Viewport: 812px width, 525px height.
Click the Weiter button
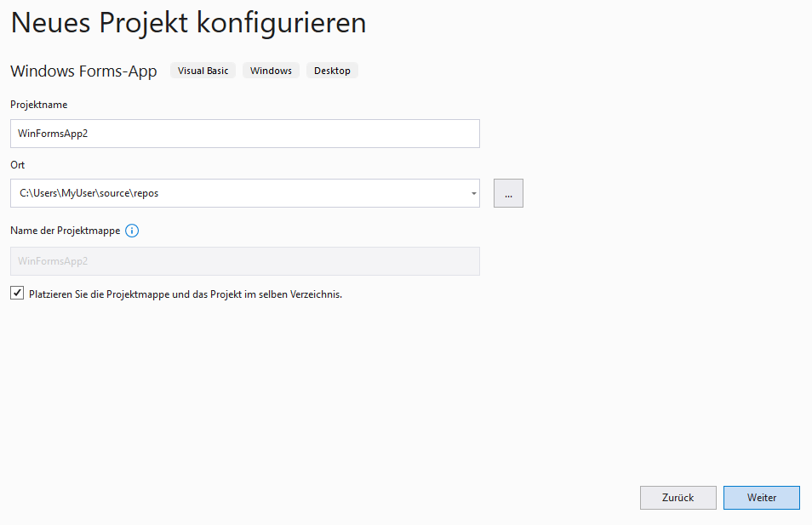pos(761,498)
